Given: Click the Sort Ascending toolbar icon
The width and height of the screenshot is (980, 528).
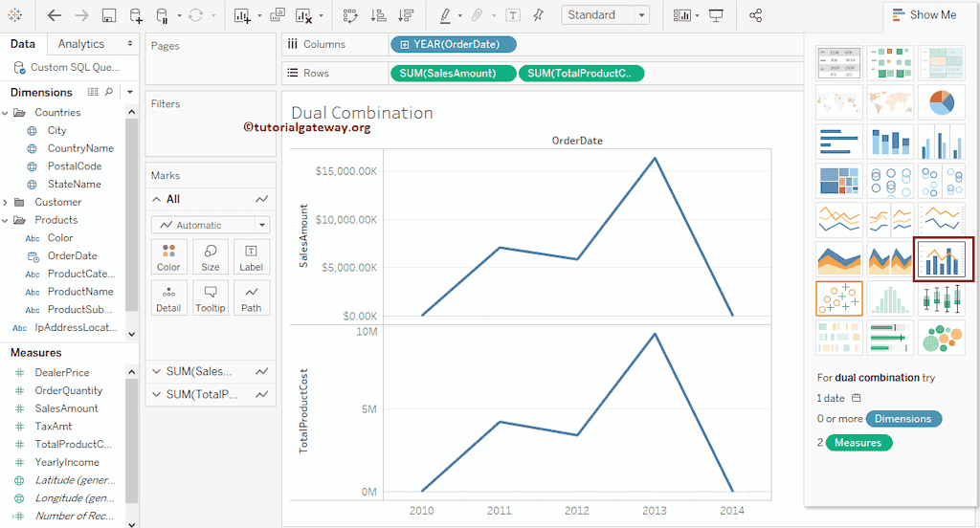Looking at the screenshot, I should click(378, 15).
